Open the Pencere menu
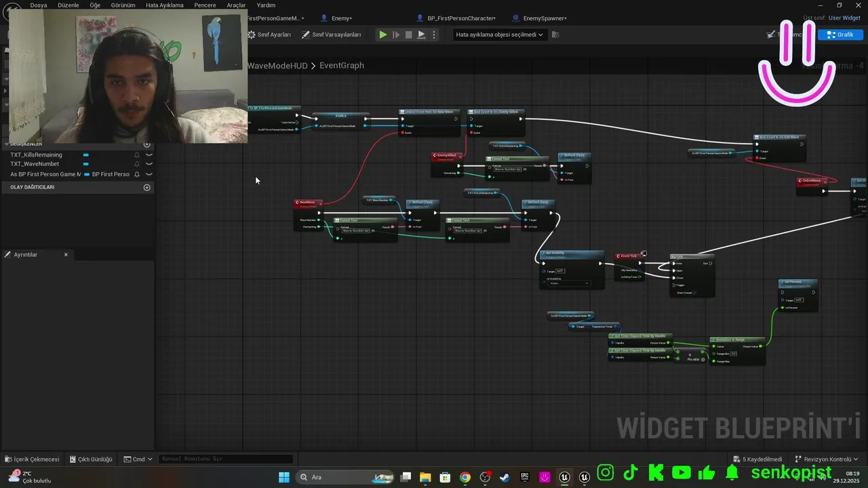 (205, 5)
